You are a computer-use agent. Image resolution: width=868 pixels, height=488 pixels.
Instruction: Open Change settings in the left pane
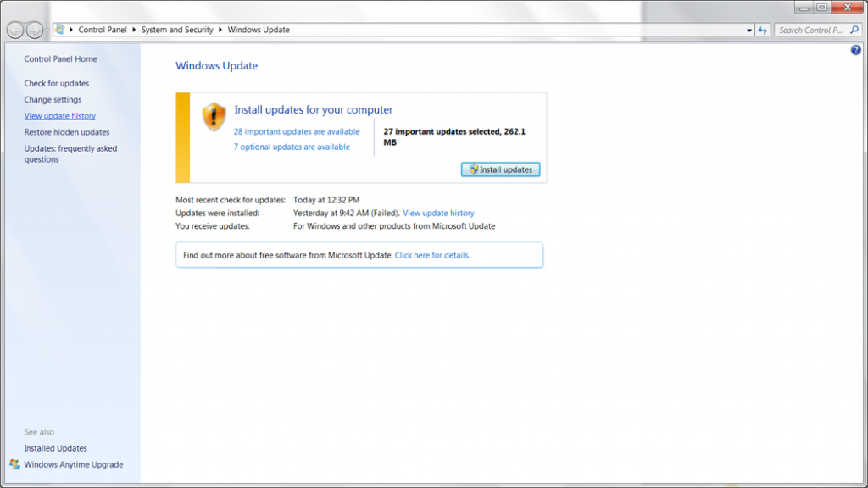coord(53,100)
